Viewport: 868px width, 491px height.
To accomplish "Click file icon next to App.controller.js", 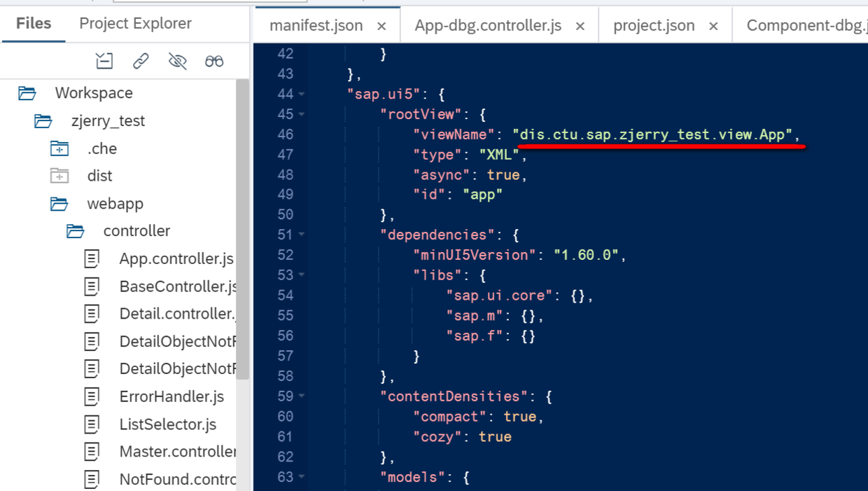I will point(92,259).
